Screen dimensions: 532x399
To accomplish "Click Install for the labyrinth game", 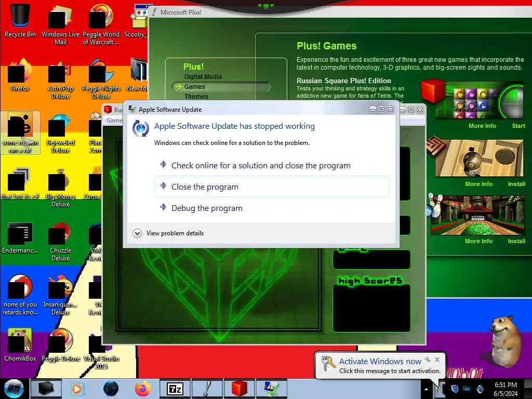I will click(x=516, y=184).
